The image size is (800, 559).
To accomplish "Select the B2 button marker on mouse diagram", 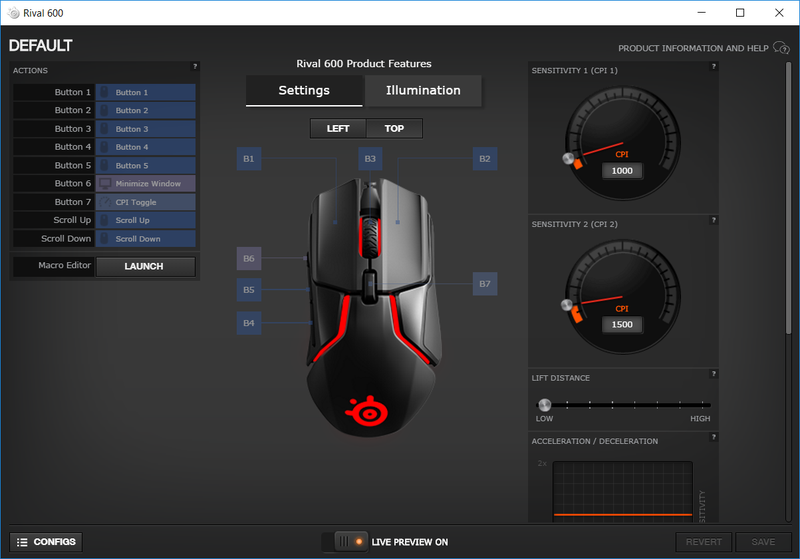I will click(x=485, y=159).
